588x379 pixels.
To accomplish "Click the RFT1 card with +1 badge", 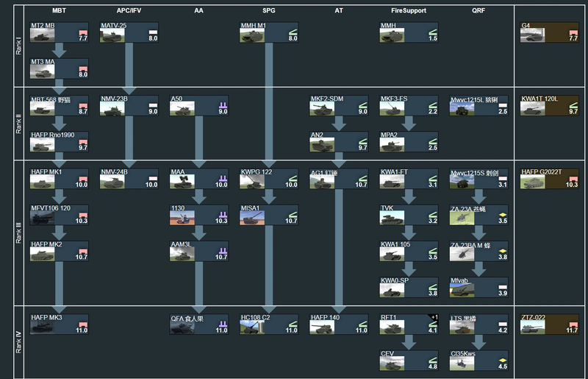I will tap(409, 324).
